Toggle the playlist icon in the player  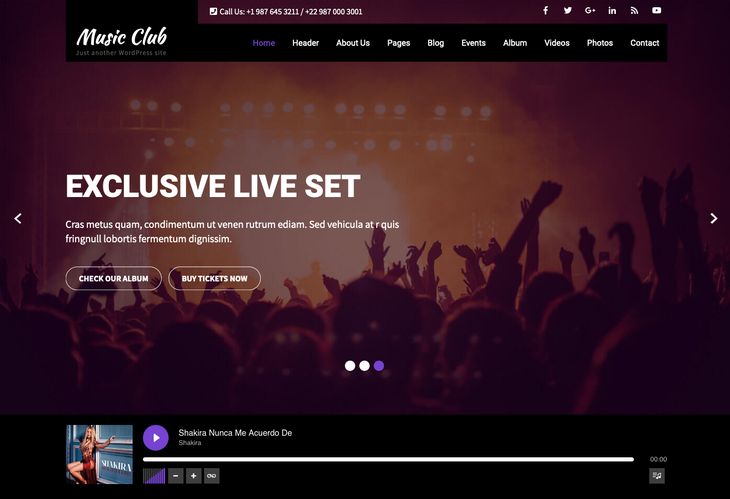[x=657, y=476]
